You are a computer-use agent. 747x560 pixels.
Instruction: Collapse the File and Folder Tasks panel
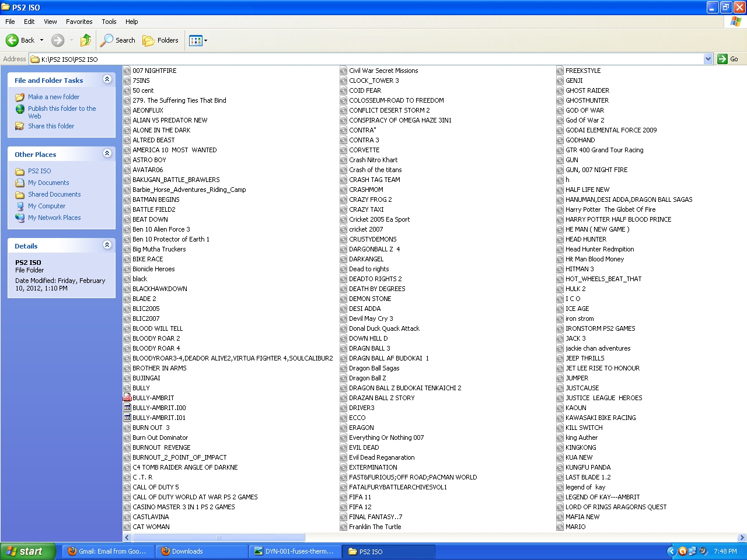107,79
